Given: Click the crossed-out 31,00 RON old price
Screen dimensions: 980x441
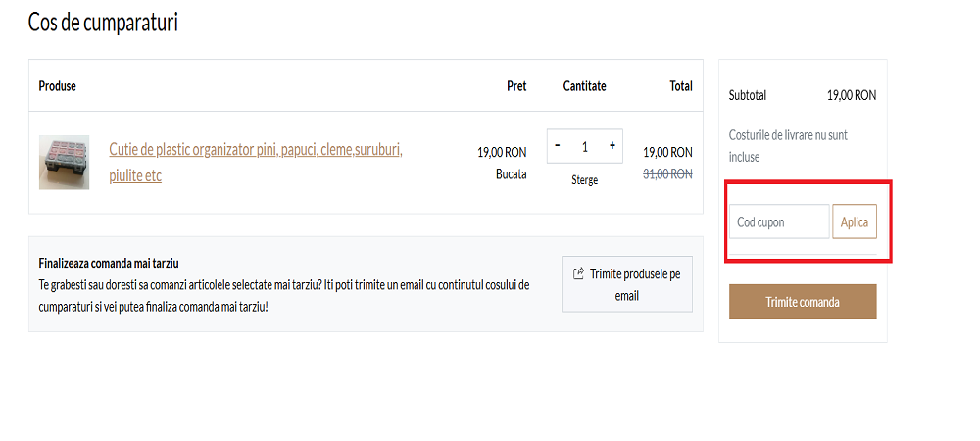Looking at the screenshot, I should coord(667,173).
